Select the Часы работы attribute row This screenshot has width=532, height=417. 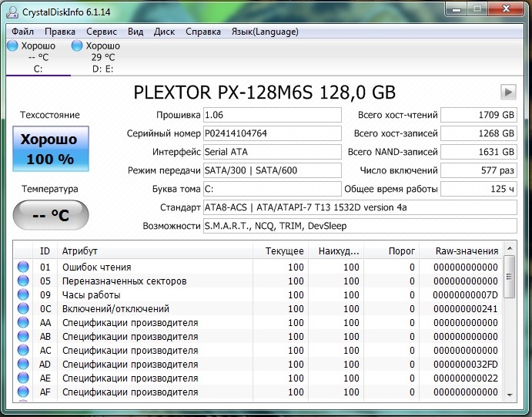pos(258,294)
